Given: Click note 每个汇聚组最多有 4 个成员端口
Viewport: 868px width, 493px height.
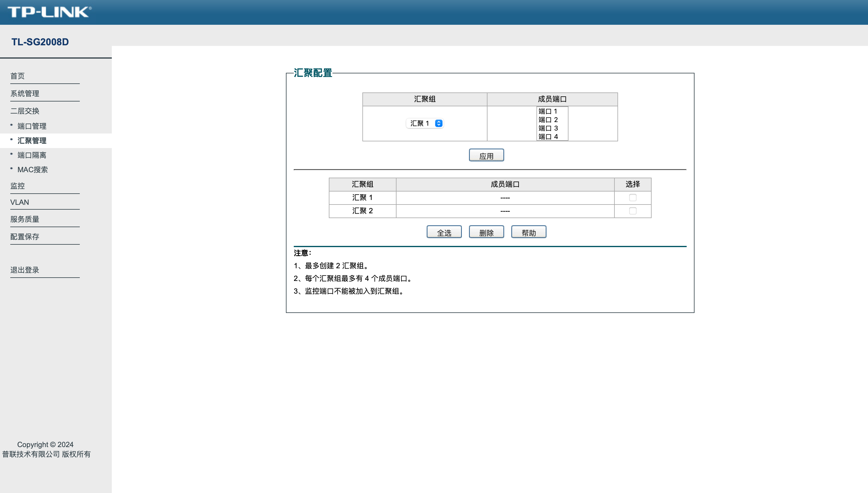Looking at the screenshot, I should pyautogui.click(x=354, y=278).
